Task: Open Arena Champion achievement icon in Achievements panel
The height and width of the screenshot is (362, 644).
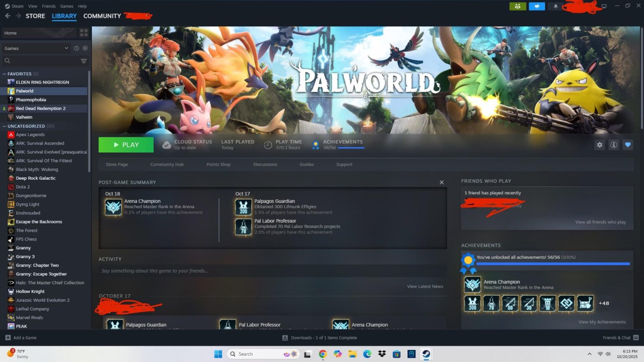Action: (473, 284)
